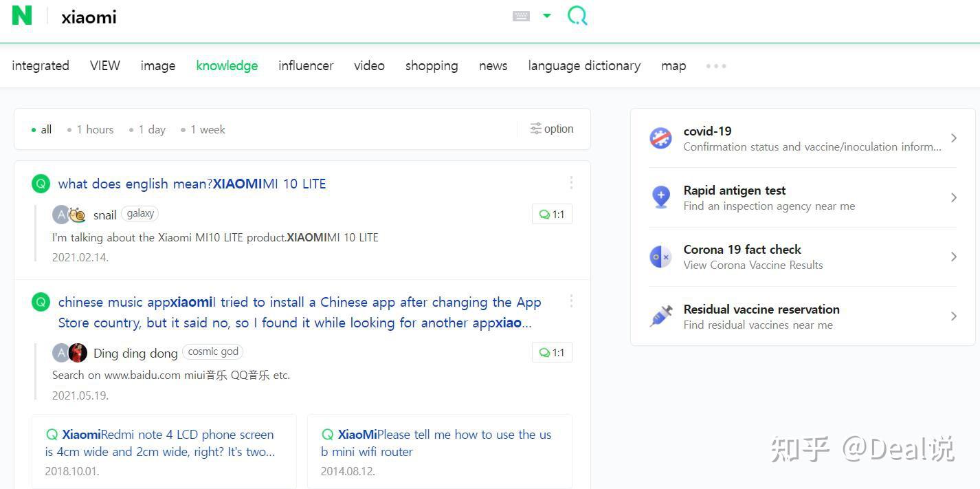The width and height of the screenshot is (980, 489).
Task: Click the Corona 19 fact check icon
Action: point(660,257)
